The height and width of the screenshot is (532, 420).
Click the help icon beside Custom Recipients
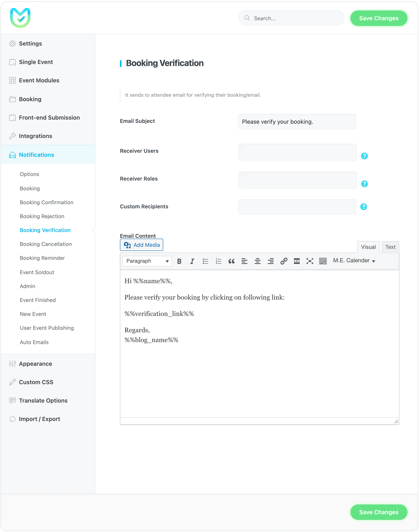tap(364, 207)
